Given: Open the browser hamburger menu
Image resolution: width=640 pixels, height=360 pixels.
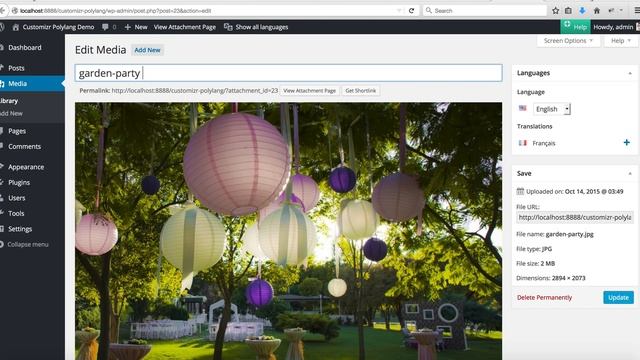Looking at the screenshot, I should coord(637,11).
